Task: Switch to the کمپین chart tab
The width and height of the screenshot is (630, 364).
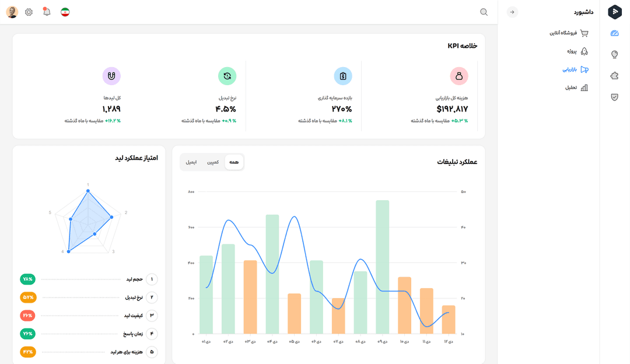Action: click(213, 162)
